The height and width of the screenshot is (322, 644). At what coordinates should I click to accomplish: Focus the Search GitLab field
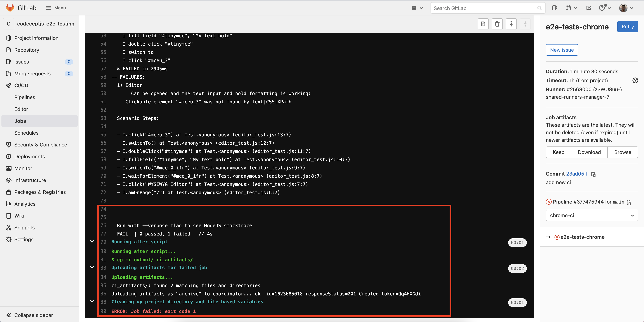pyautogui.click(x=485, y=8)
